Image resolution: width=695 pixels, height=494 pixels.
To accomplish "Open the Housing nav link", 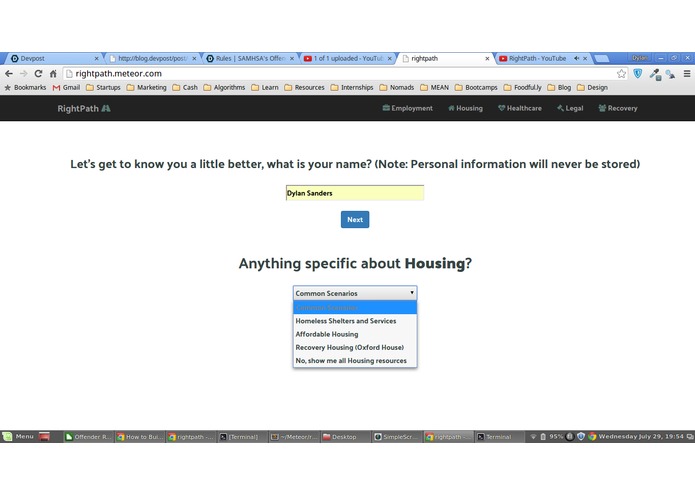I will pyautogui.click(x=465, y=108).
